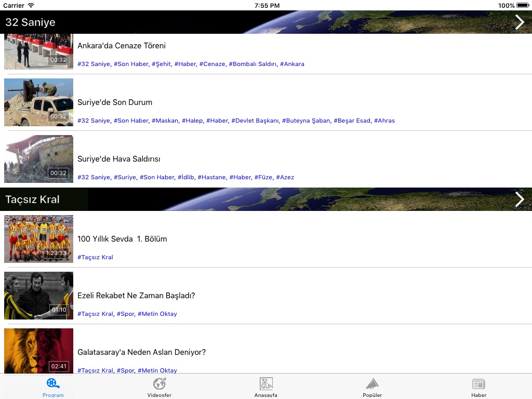Tap the Wi-Fi status icon
The height and width of the screenshot is (399, 532).
pyautogui.click(x=31, y=5)
